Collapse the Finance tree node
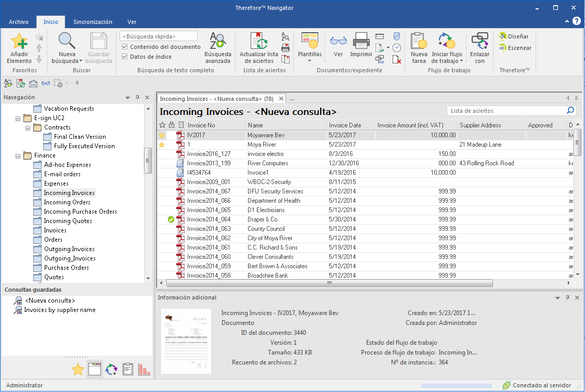 click(18, 156)
